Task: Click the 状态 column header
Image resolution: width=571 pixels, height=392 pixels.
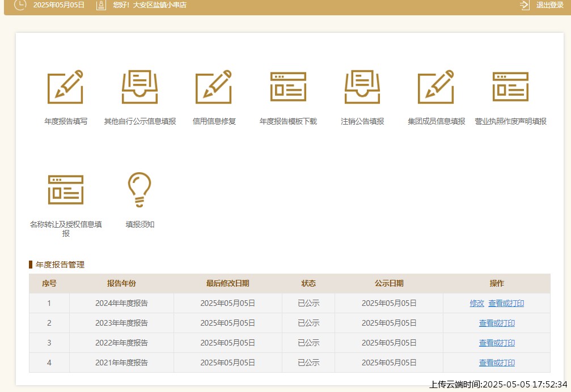Action: (x=308, y=283)
